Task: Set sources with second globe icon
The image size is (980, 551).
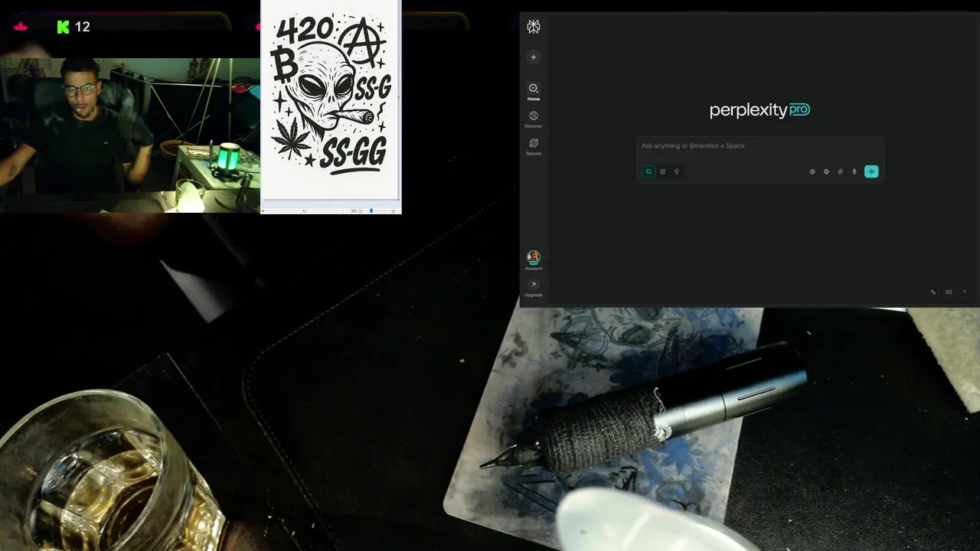Action: coord(826,171)
